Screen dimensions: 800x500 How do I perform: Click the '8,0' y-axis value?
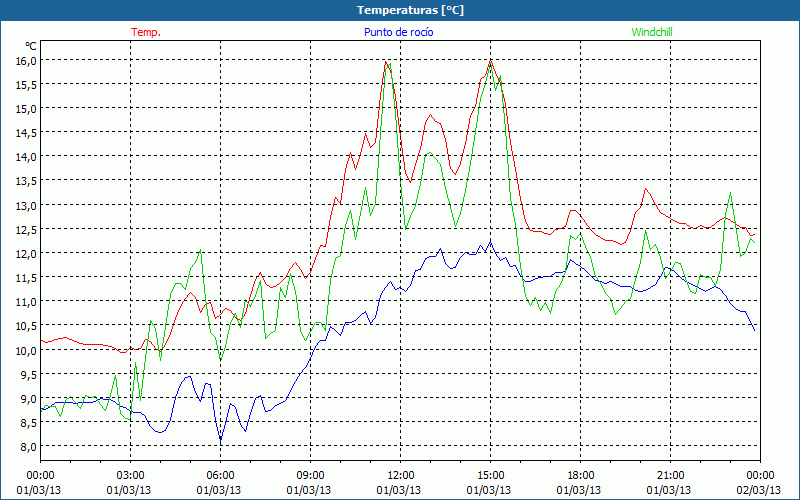point(29,447)
